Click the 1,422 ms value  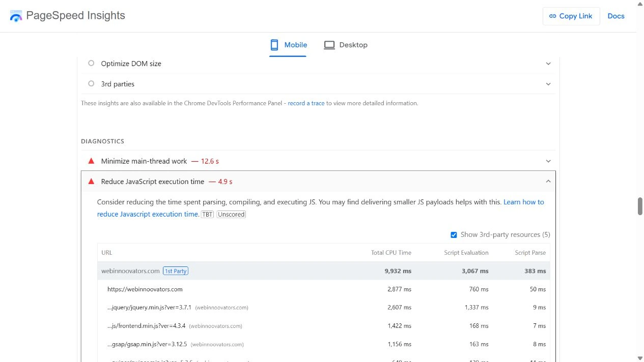399,326
